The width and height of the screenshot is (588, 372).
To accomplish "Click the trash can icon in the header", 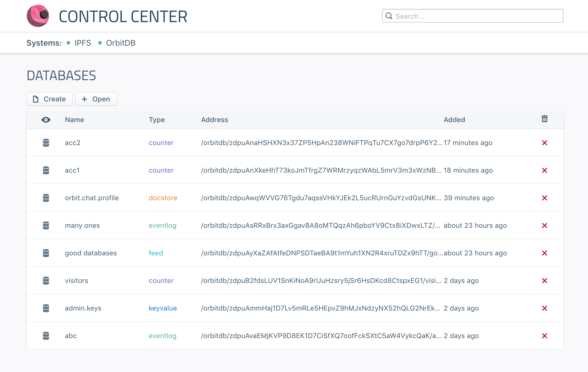I will (x=544, y=119).
